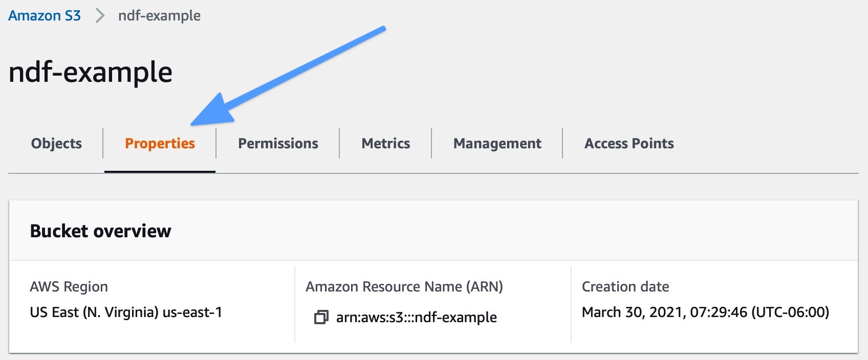This screenshot has width=868, height=360.
Task: Click the ndf-example breadcrumb item
Action: [159, 16]
